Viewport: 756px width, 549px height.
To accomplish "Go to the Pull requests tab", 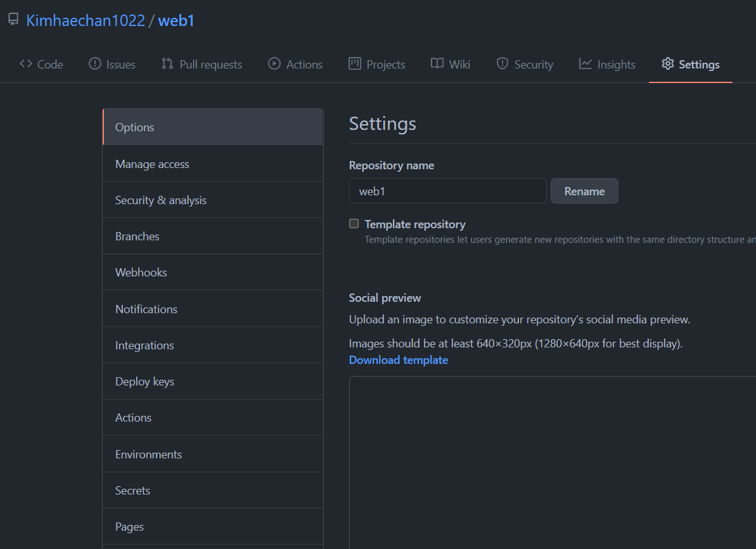I will point(202,64).
